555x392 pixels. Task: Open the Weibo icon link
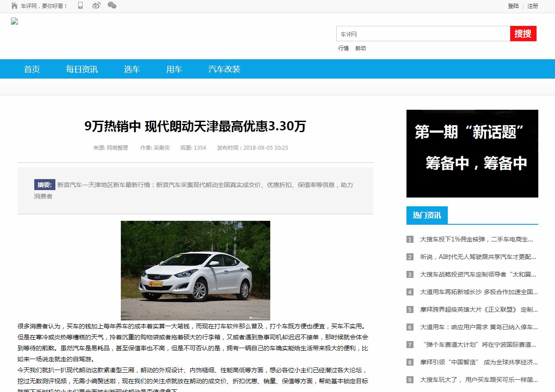tap(96, 6)
